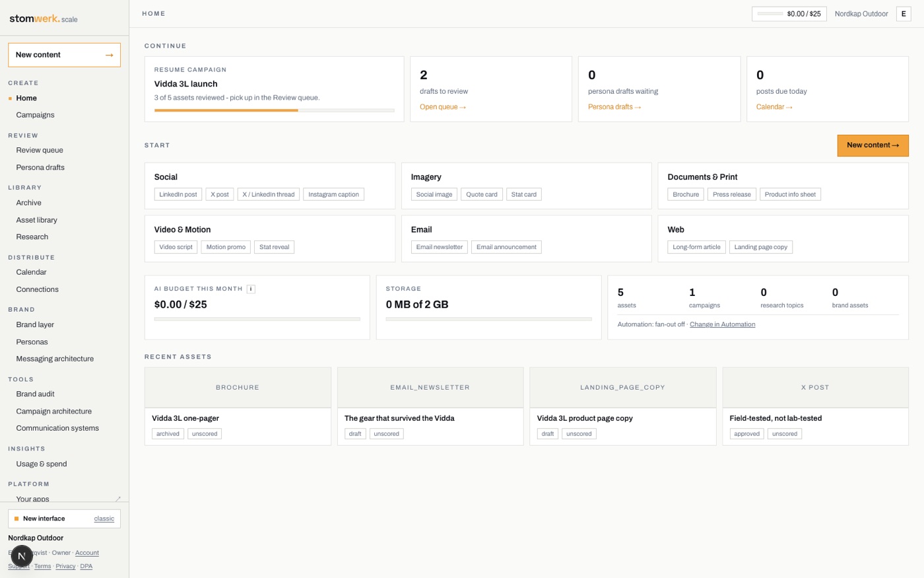Image resolution: width=924 pixels, height=578 pixels.
Task: Create a Quote card
Action: (482, 194)
